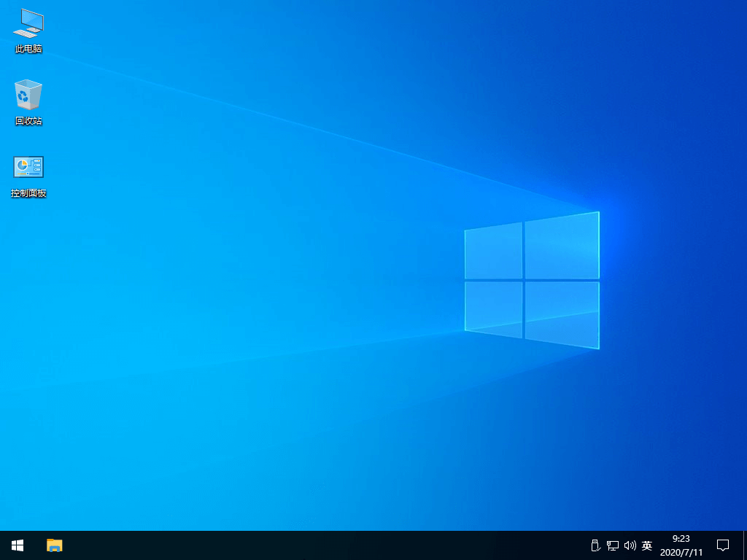Screen dimensions: 747x560
Task: Click the 回收站 text label
Action: click(28, 121)
